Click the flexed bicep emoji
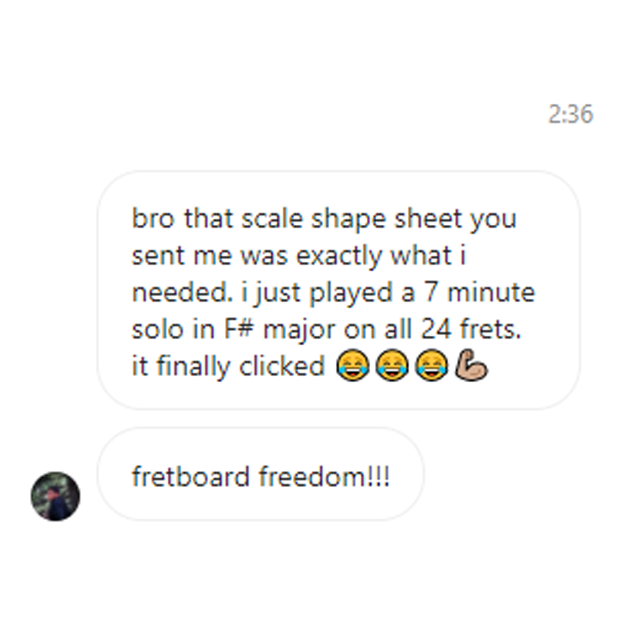Screen dimensions: 644x644 (x=471, y=365)
